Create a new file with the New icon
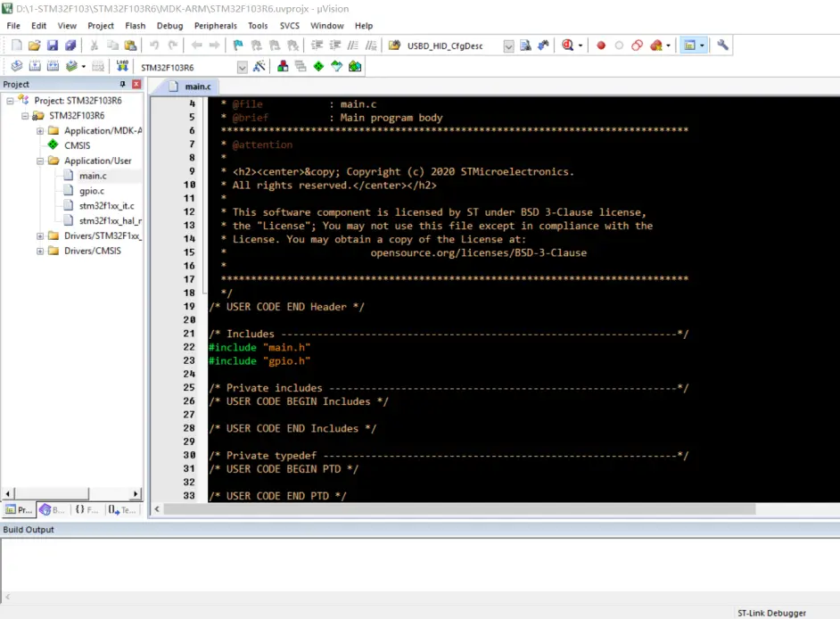This screenshot has height=619, width=840. point(17,45)
